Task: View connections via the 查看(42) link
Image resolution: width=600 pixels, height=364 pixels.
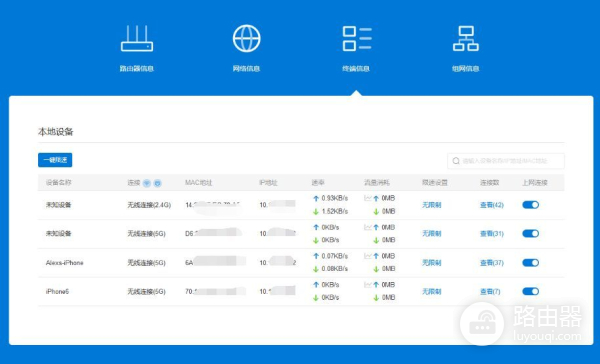Action: (x=492, y=205)
